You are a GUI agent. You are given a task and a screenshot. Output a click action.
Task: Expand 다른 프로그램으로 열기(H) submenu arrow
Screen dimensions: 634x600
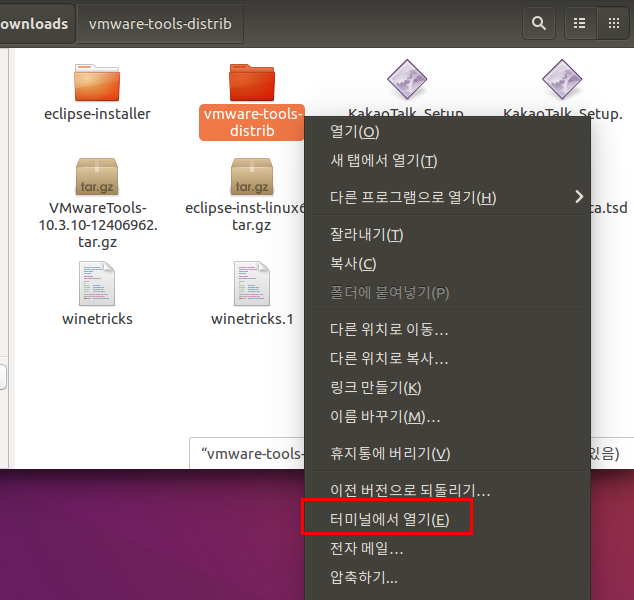579,197
